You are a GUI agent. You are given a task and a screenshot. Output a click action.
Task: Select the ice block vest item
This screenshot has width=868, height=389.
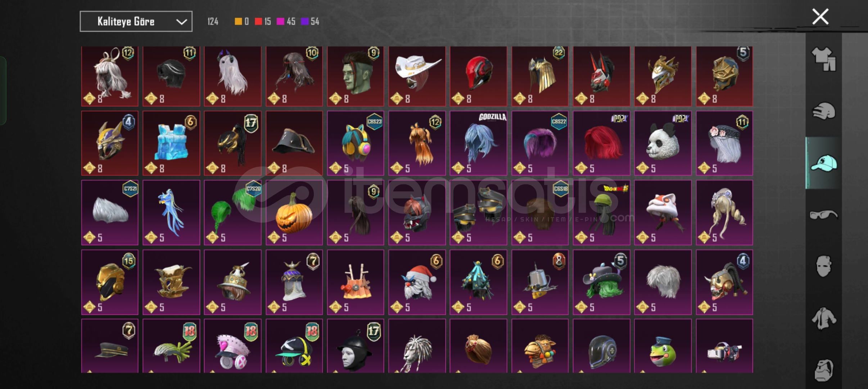pyautogui.click(x=171, y=143)
